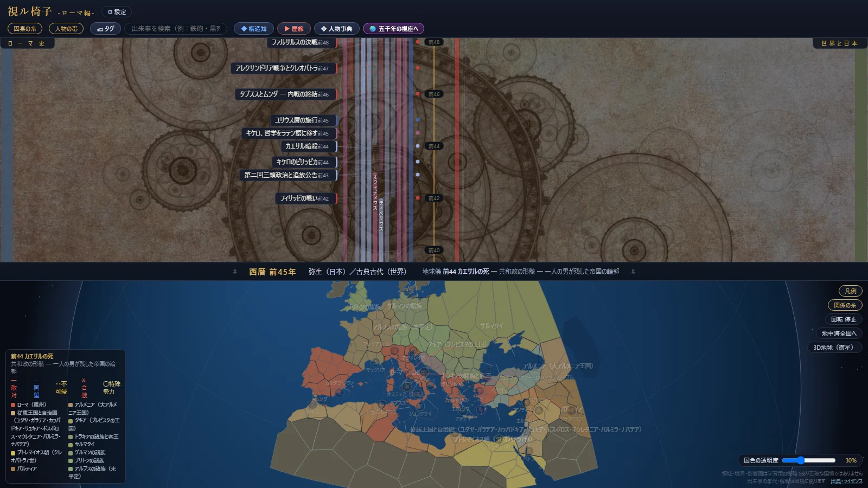This screenshot has height=488, width=868.
Task: Click the red dot beside ファルサルスの決戦
Action: [x=418, y=42]
